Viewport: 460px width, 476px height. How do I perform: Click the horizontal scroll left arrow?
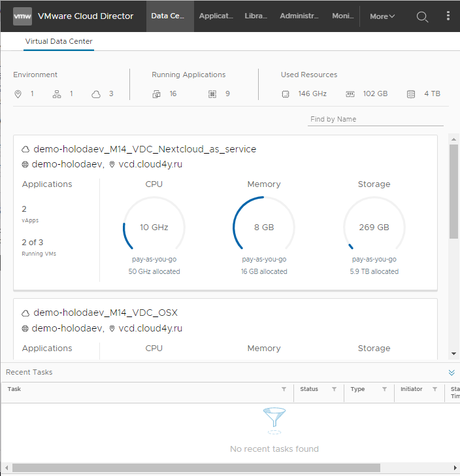7,467
